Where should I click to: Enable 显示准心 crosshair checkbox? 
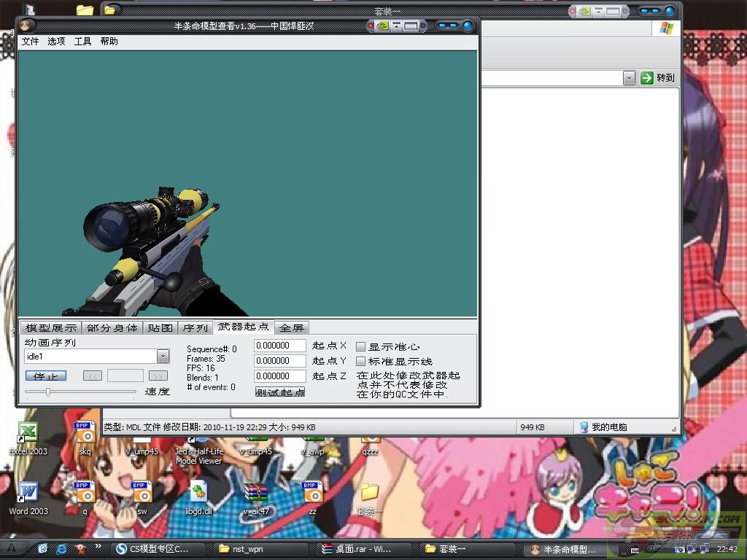pos(361,347)
